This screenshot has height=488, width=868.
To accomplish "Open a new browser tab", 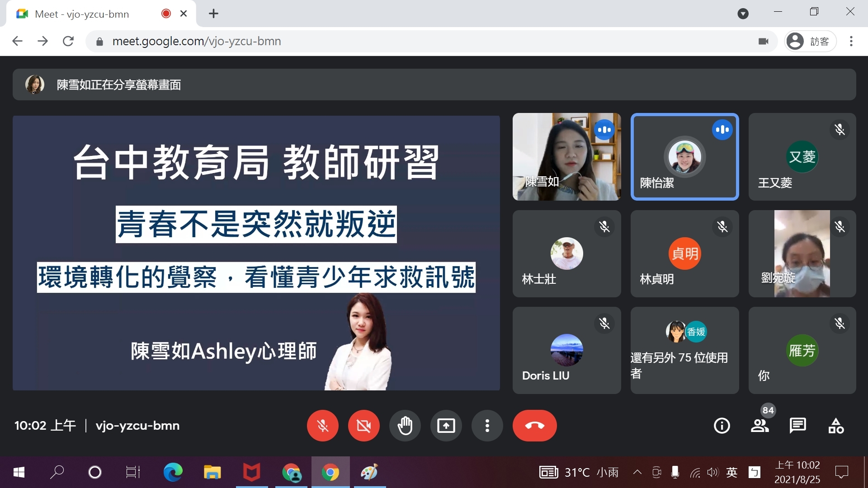I will click(213, 14).
